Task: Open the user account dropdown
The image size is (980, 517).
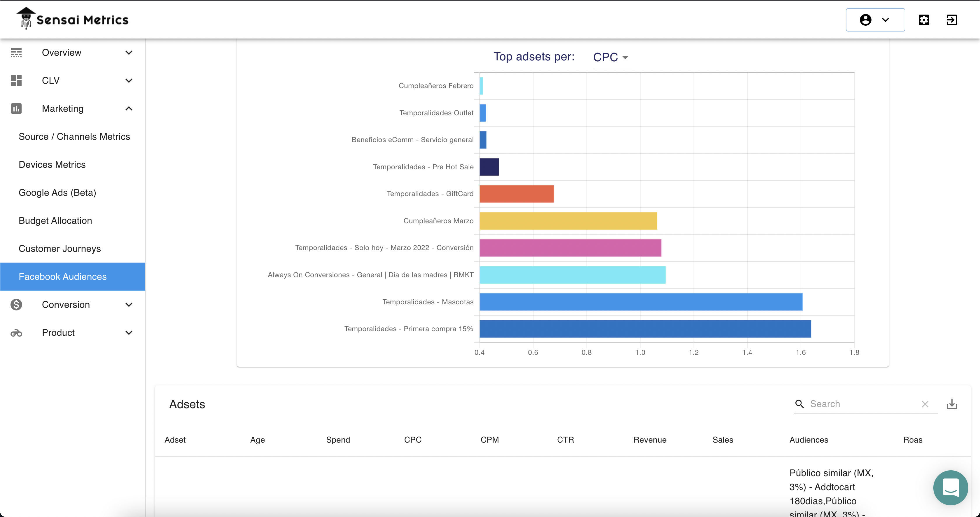Action: tap(875, 20)
